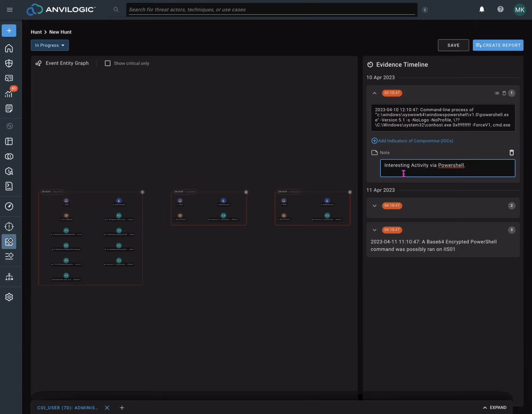Open the hexagon search sidebar icon
532x414 pixels.
click(9, 171)
